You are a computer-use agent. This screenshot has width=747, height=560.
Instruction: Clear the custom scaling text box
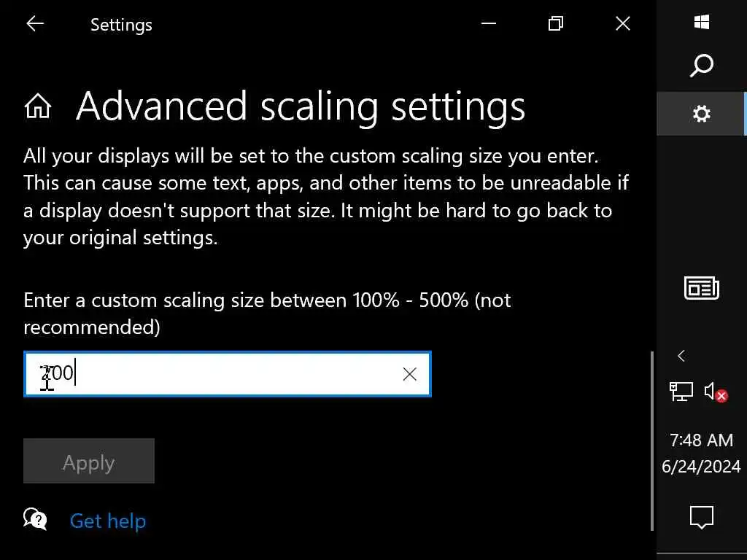[409, 374]
